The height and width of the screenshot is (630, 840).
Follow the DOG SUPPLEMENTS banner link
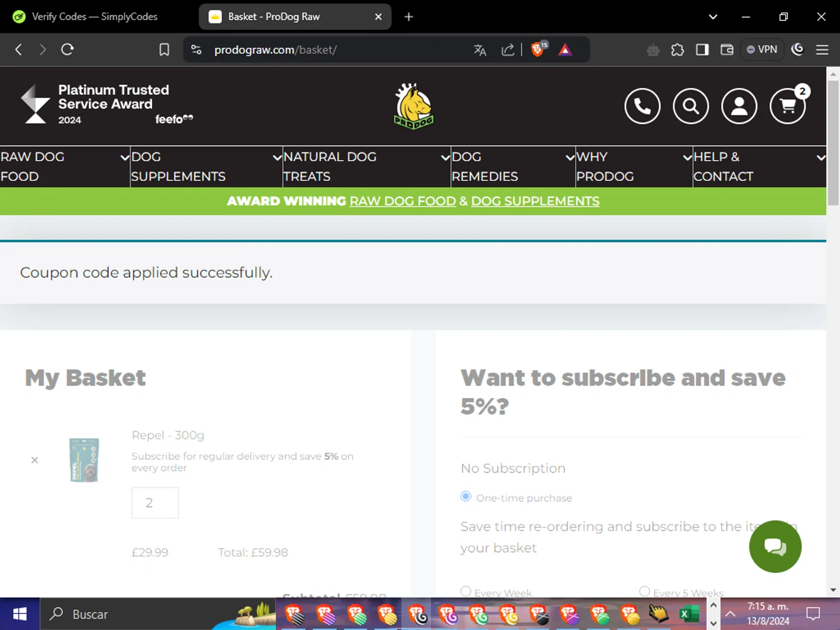pos(535,201)
